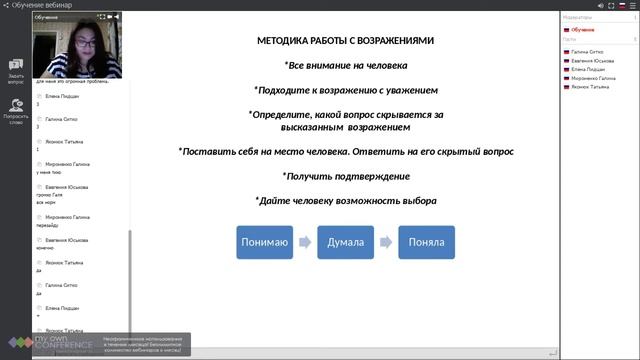Click the 'Обучение' label on the video panel
This screenshot has height=360, width=640.
click(x=46, y=17)
